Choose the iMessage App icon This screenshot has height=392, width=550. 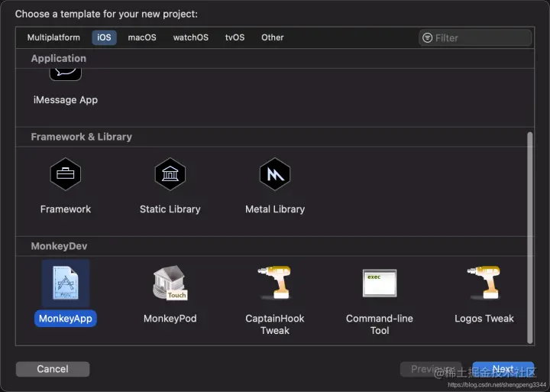[x=66, y=75]
